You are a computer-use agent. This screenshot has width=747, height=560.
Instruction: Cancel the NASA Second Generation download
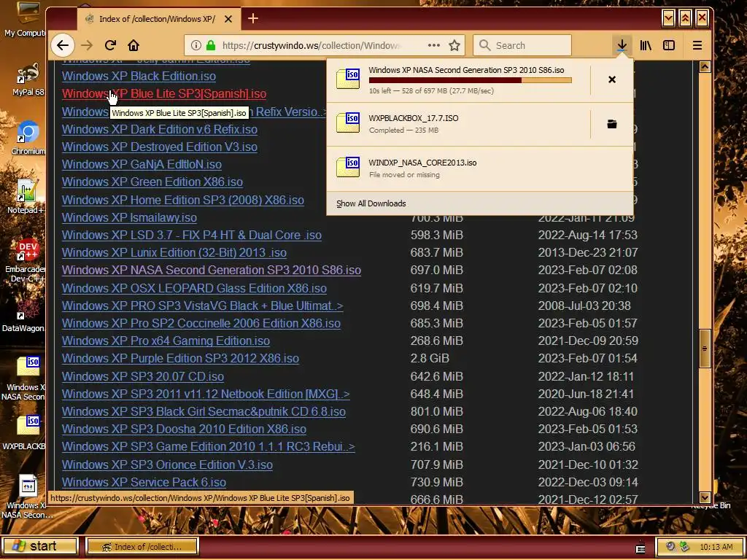[x=612, y=79]
